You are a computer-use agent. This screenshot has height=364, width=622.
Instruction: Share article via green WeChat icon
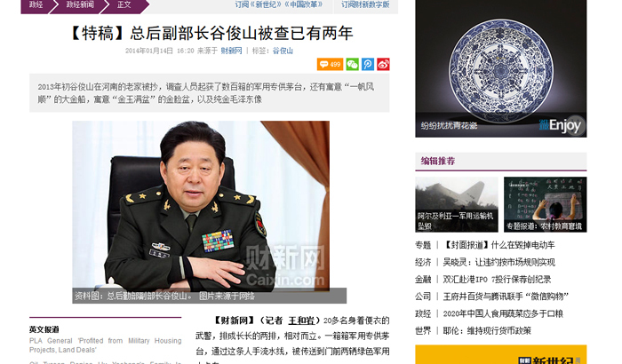352,64
